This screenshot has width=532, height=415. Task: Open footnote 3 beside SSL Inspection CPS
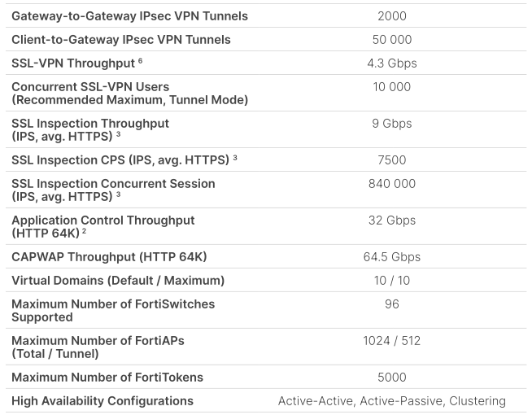coord(235,158)
